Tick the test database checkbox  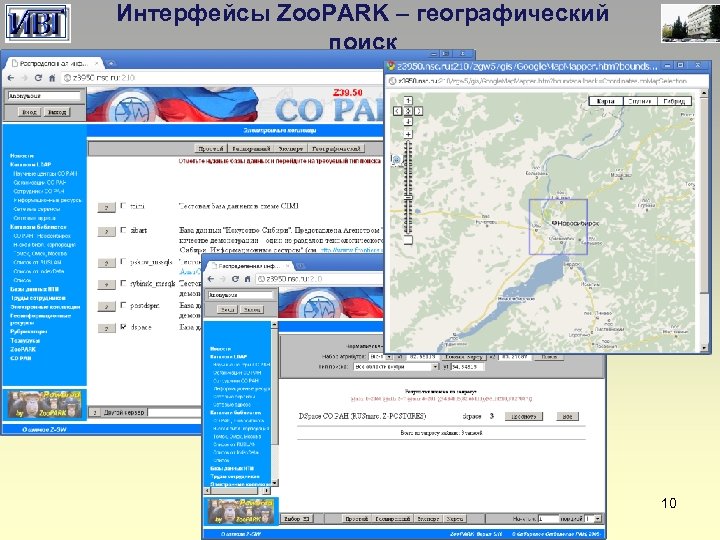(123, 206)
